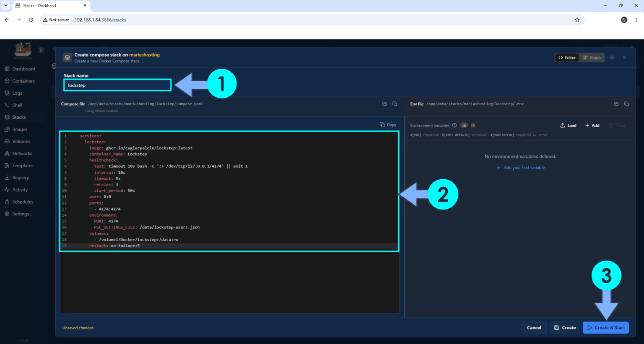644x344 pixels.
Task: Collapse the sidebar panel icon
Action: point(41,50)
